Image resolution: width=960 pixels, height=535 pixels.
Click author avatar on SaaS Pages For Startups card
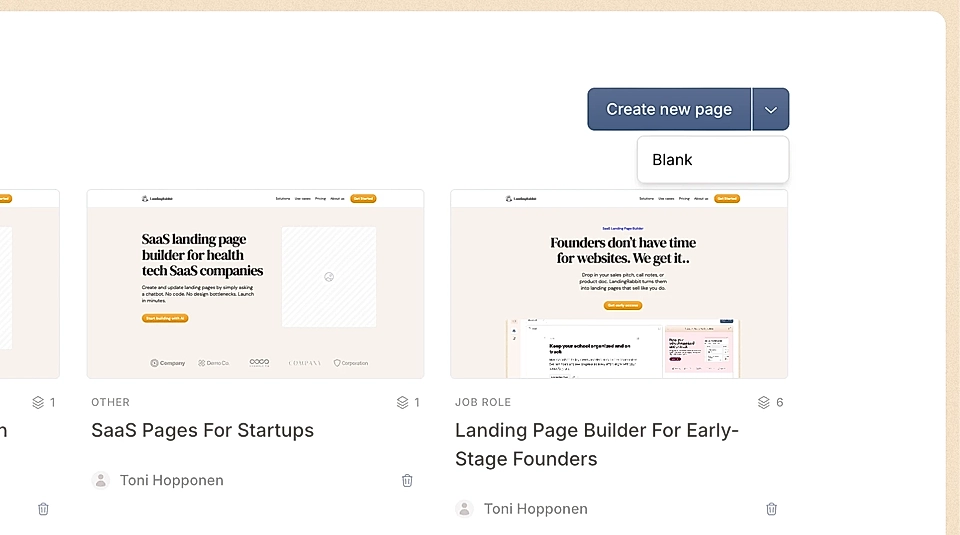point(100,480)
